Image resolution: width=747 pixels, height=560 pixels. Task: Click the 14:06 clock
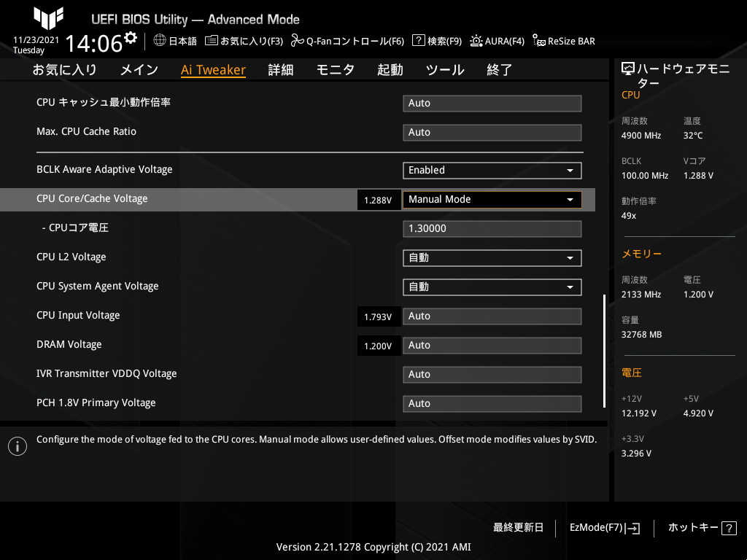point(94,44)
